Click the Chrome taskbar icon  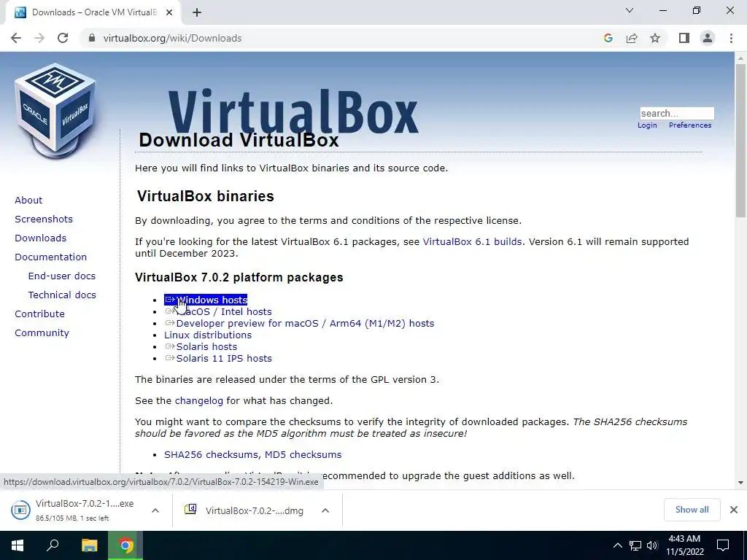pyautogui.click(x=125, y=545)
